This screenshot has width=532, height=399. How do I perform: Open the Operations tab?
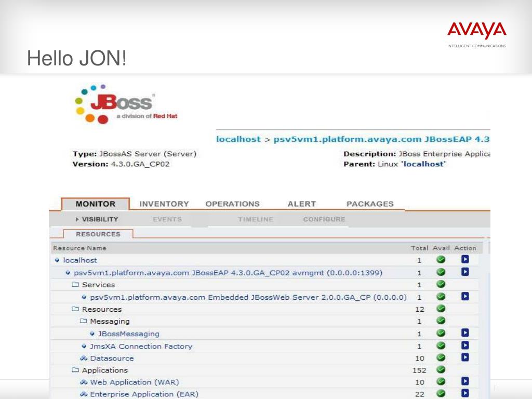[232, 204]
